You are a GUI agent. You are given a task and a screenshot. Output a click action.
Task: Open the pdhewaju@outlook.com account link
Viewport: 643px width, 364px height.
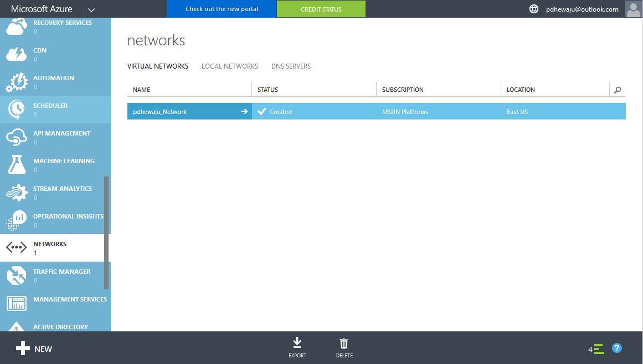582,9
